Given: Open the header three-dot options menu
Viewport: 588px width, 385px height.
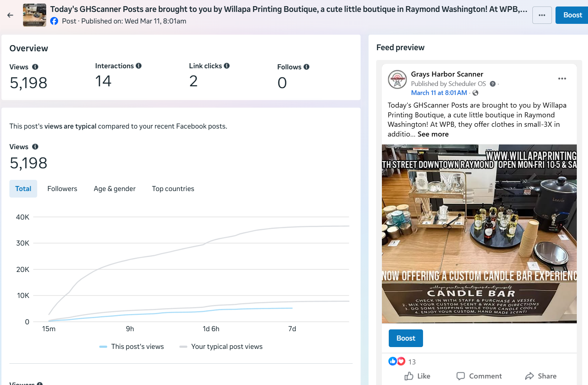Looking at the screenshot, I should [542, 15].
